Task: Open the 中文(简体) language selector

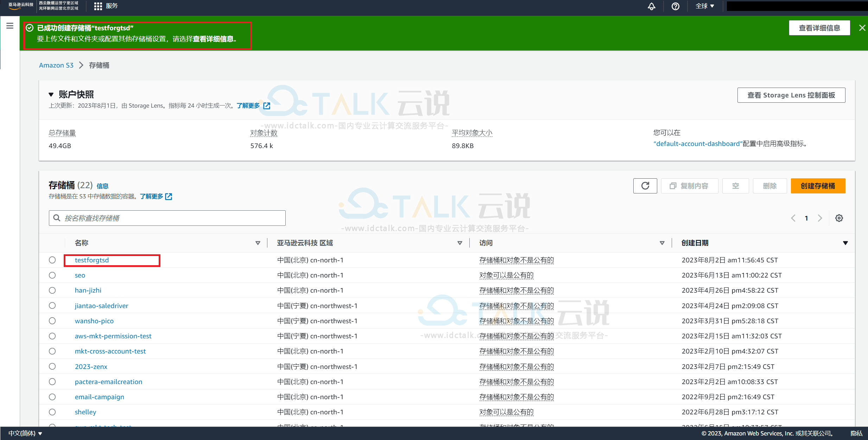Action: point(25,433)
